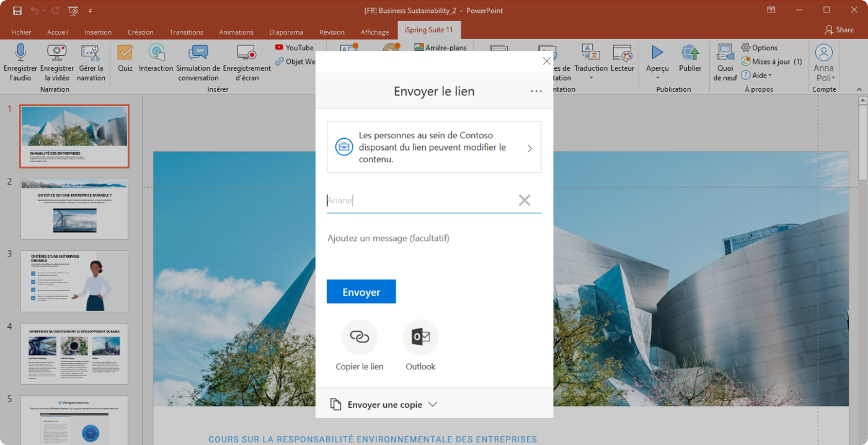This screenshot has width=868, height=445.
Task: Click the Enregistrer l'audio microphone icon
Action: tap(20, 53)
